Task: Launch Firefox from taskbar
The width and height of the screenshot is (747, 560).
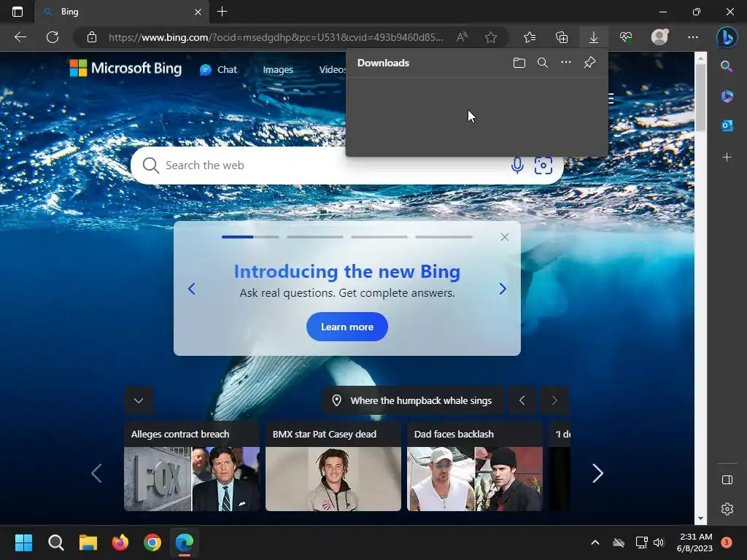Action: point(120,542)
